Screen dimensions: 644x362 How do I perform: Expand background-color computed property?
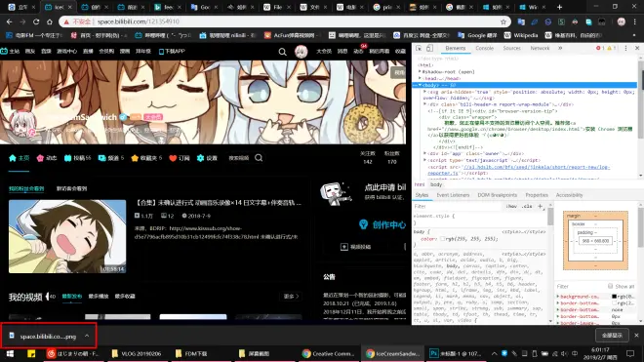click(x=558, y=297)
